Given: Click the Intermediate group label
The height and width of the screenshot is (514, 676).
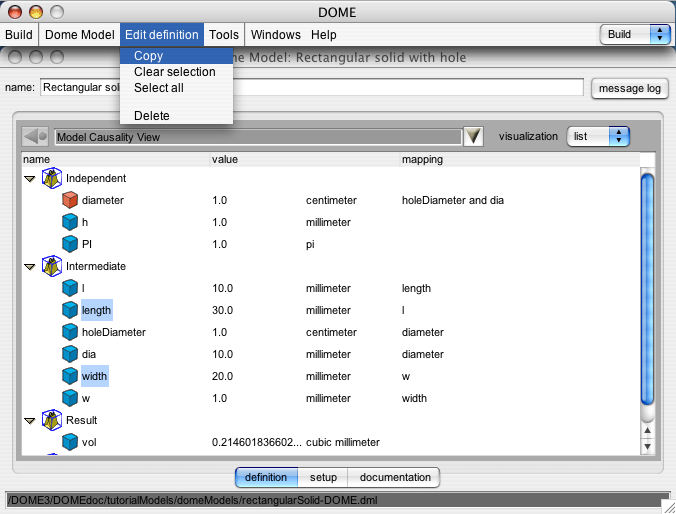Looking at the screenshot, I should pyautogui.click(x=96, y=266).
